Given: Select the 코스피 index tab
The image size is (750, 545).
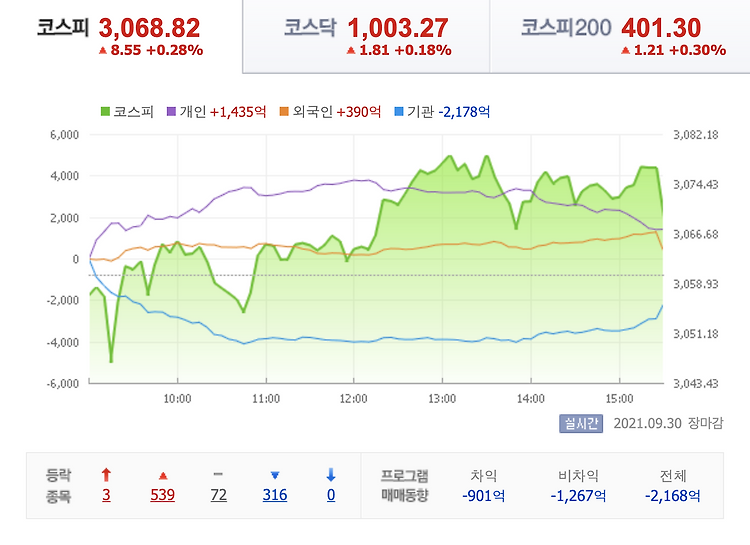Looking at the screenshot, I should (x=121, y=36).
